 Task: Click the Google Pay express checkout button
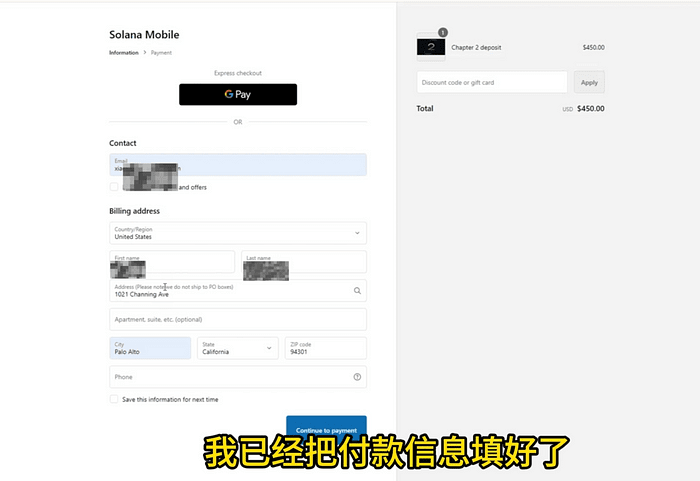point(238,94)
